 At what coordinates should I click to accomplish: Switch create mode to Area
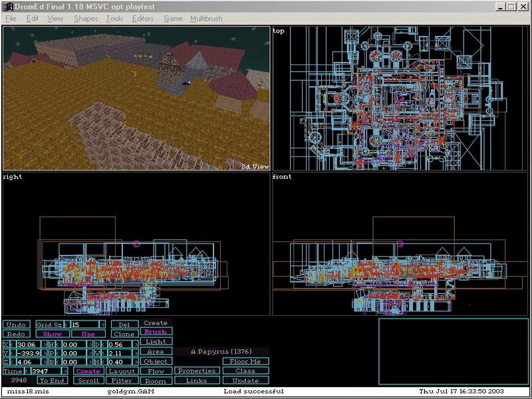[156, 352]
